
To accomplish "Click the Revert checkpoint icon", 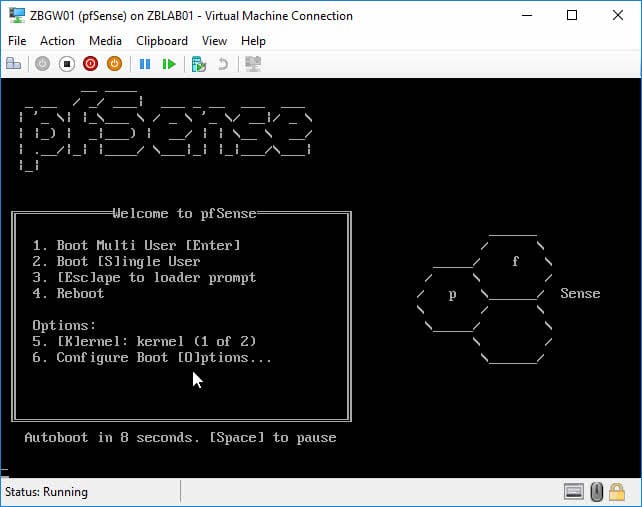I will (x=223, y=64).
